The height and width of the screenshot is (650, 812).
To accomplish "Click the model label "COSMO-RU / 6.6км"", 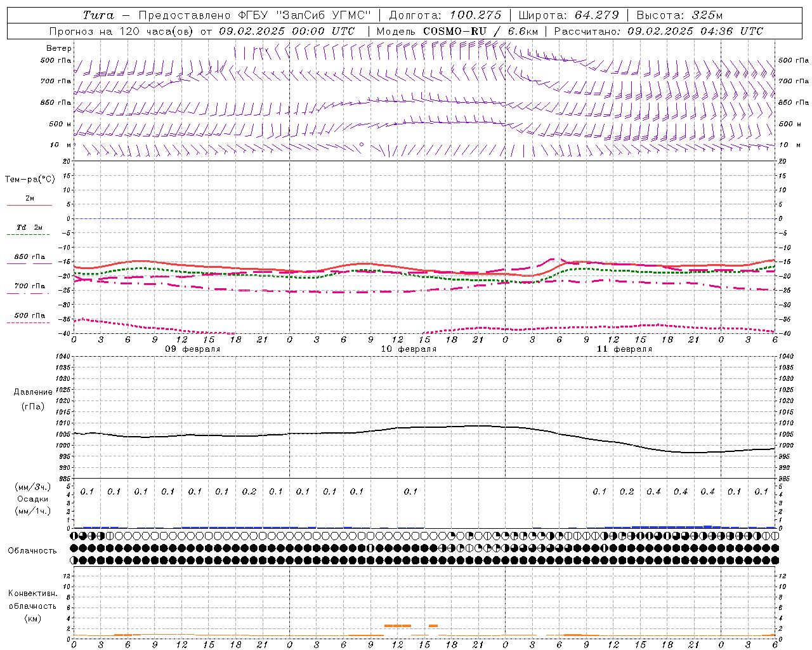I will (x=480, y=31).
